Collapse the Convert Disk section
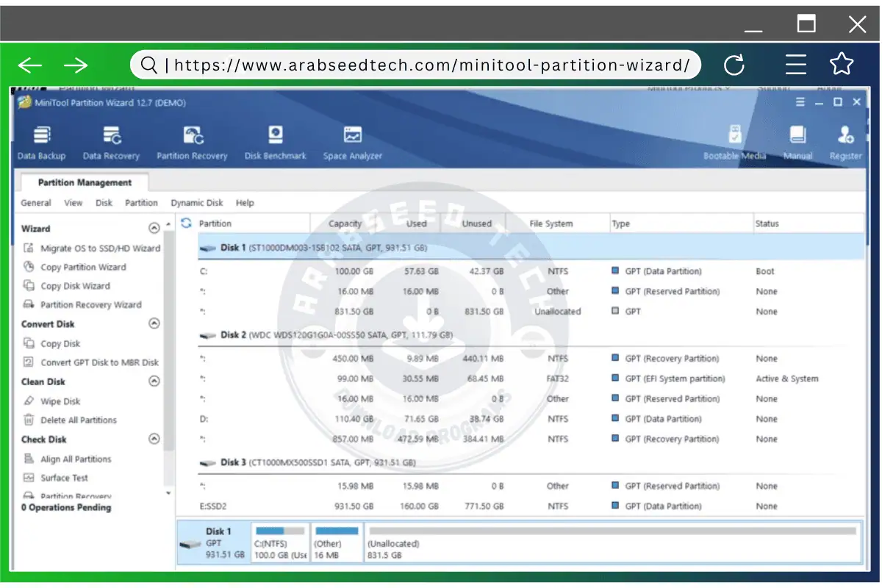 pyautogui.click(x=154, y=323)
